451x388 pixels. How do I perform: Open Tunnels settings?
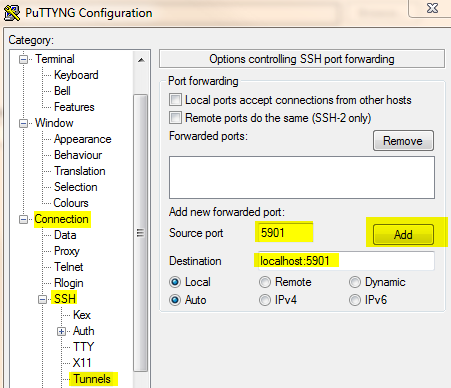pos(92,379)
